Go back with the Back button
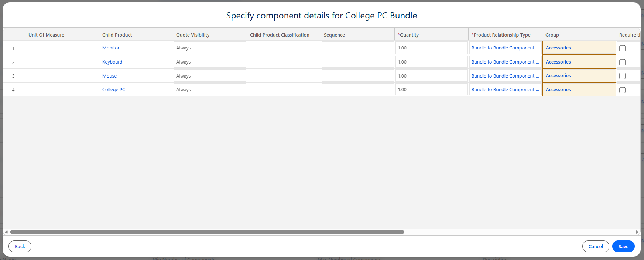644x260 pixels. [20, 246]
